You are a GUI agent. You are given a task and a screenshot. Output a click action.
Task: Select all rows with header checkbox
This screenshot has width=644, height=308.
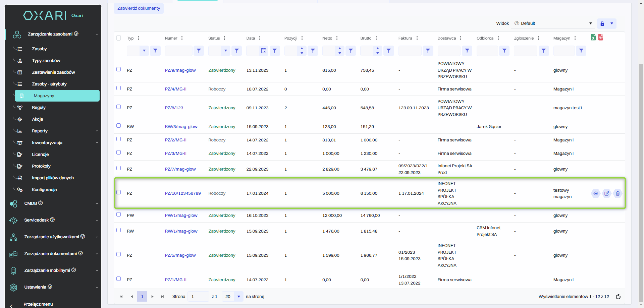click(118, 38)
